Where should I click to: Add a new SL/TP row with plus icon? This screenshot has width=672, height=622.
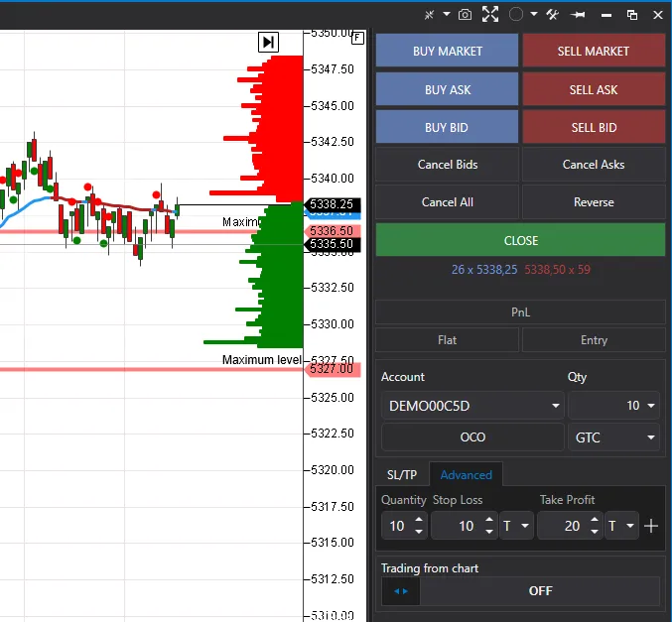tap(650, 526)
